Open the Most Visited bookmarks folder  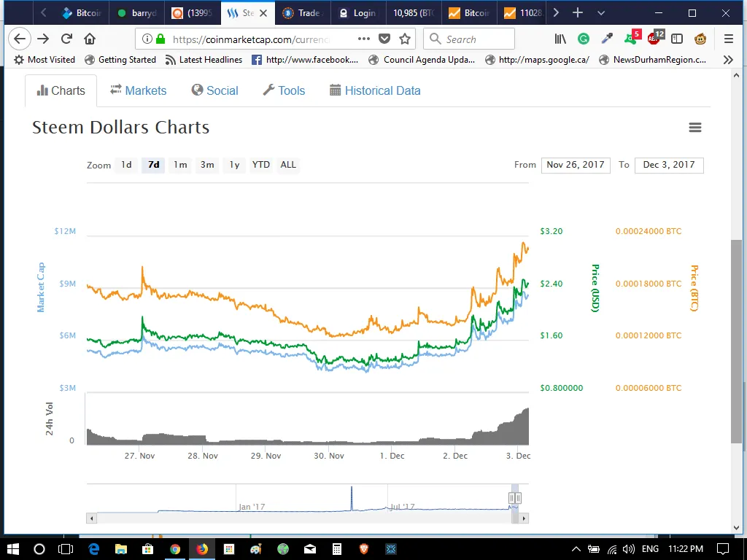[44, 60]
